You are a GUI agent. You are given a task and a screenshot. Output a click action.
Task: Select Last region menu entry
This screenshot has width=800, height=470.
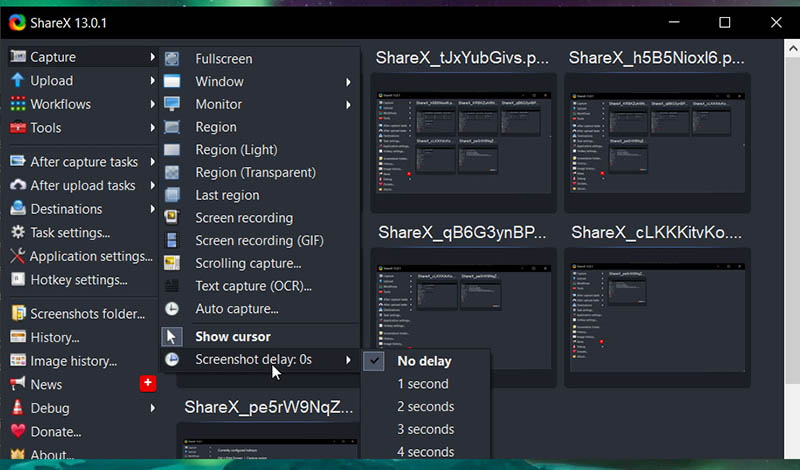[x=260, y=195]
